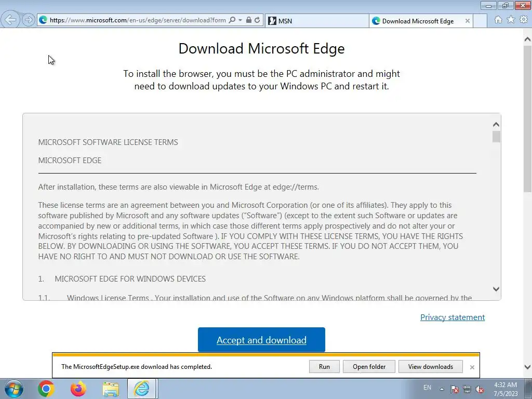Click page scrollbar up arrow
This screenshot has width=532, height=399.
[x=528, y=39]
